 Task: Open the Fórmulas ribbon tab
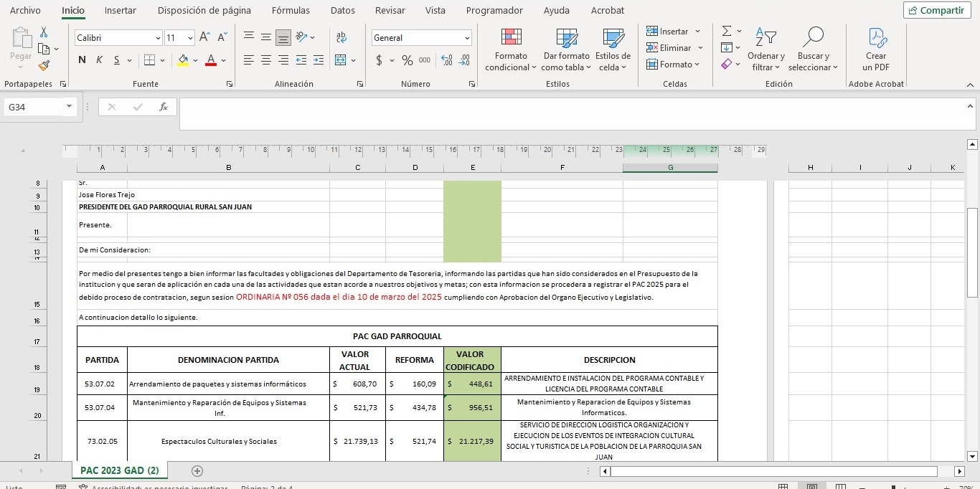click(291, 11)
